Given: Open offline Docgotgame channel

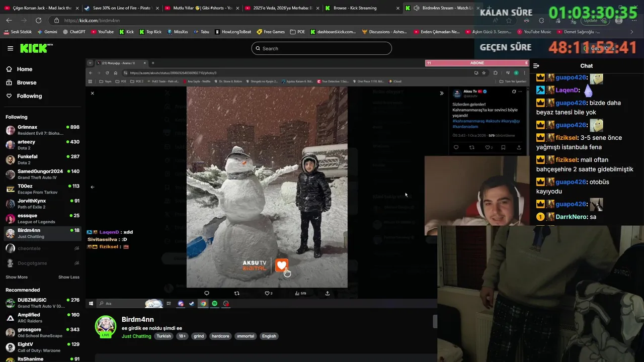Looking at the screenshot, I should coord(43,263).
